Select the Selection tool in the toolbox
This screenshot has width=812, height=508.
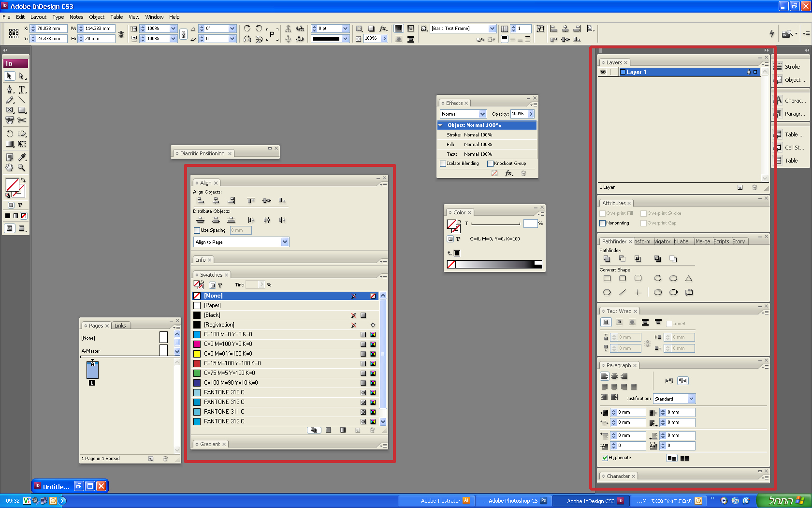tap(9, 76)
